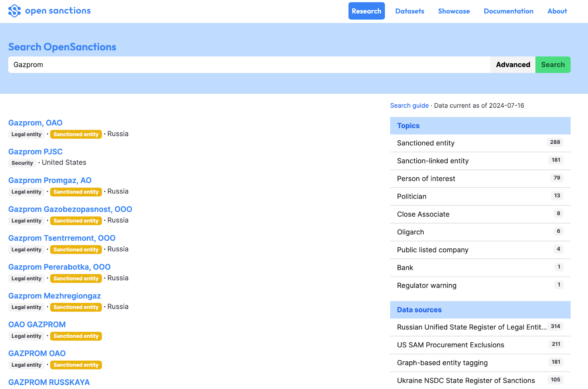Filter by Sanction-linked entity topic
This screenshot has height=389, width=588.
tap(480, 161)
